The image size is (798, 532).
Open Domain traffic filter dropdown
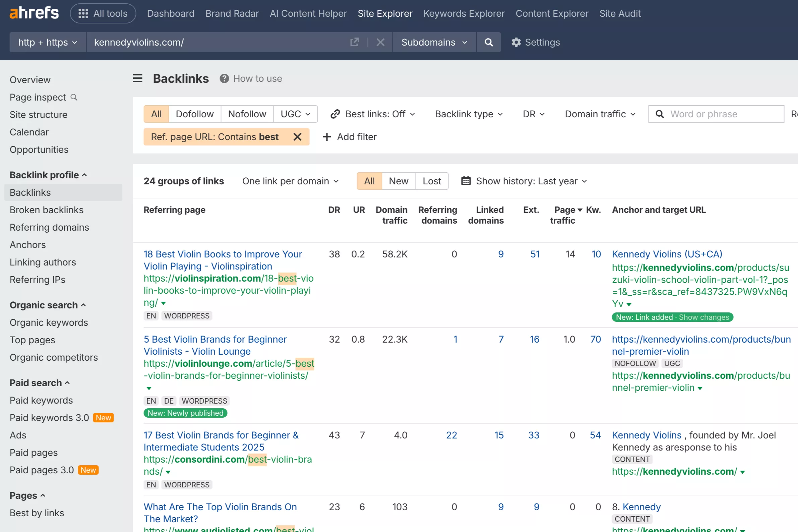click(x=600, y=114)
